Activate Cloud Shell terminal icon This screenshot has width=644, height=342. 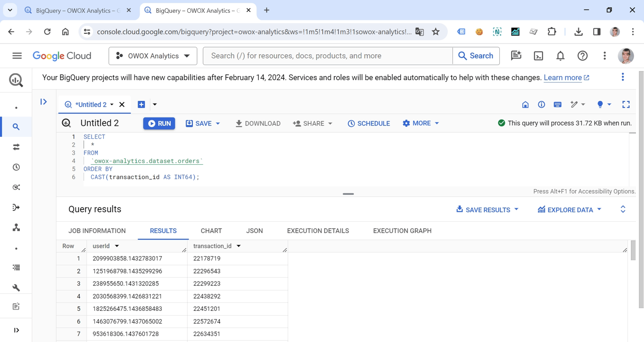pos(538,56)
